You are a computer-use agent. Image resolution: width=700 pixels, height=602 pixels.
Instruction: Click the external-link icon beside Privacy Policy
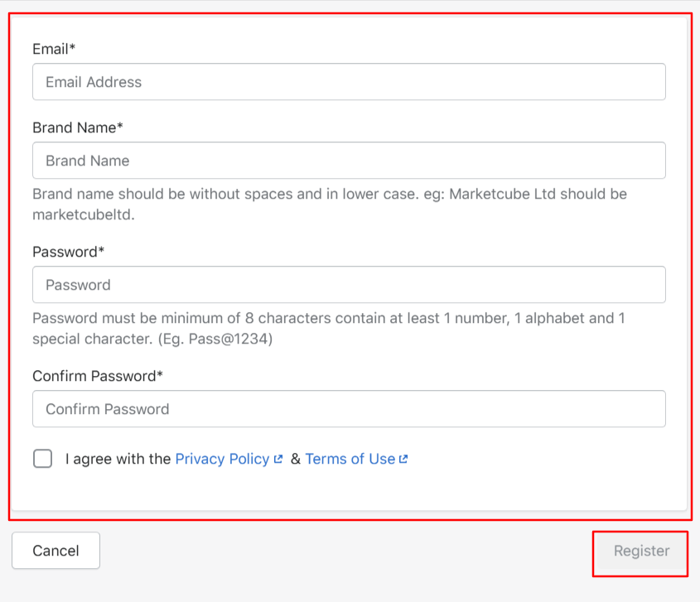point(278,460)
